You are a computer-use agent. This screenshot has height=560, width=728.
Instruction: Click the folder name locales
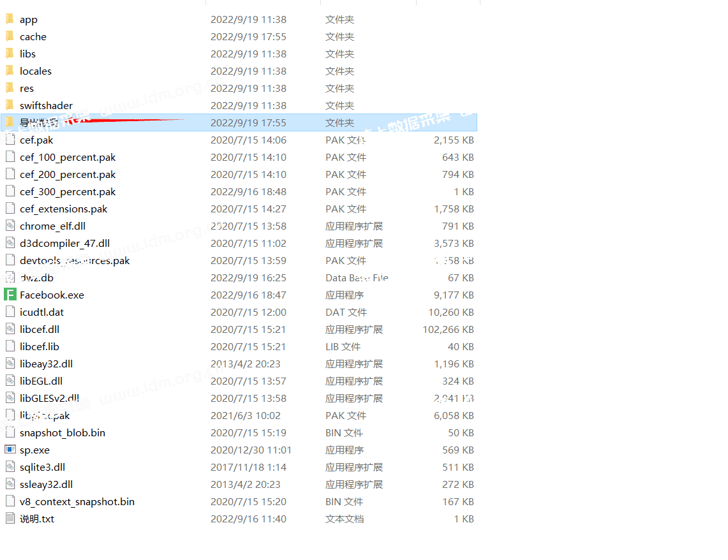point(36,71)
